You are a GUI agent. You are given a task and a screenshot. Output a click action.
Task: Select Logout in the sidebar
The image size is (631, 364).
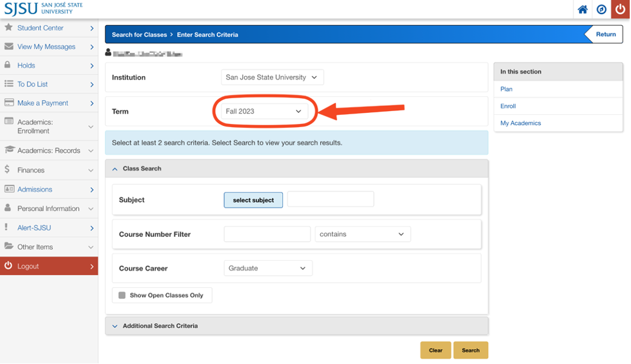28,266
